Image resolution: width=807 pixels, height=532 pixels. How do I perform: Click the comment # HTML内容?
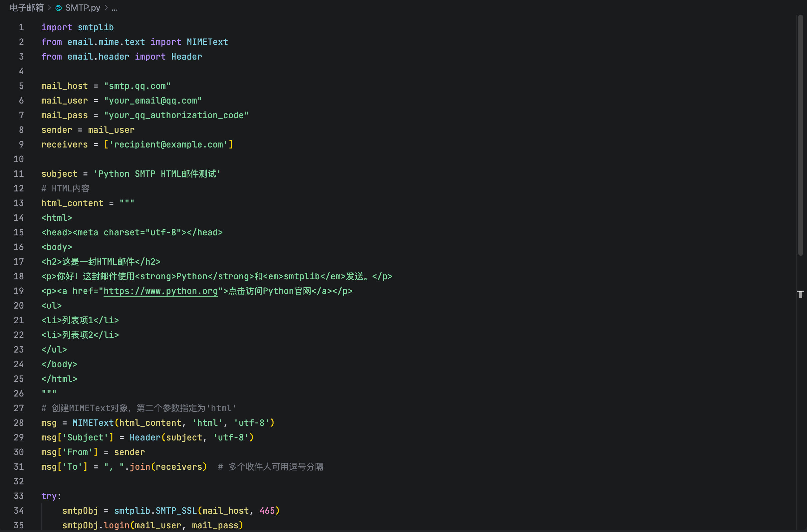tap(65, 188)
